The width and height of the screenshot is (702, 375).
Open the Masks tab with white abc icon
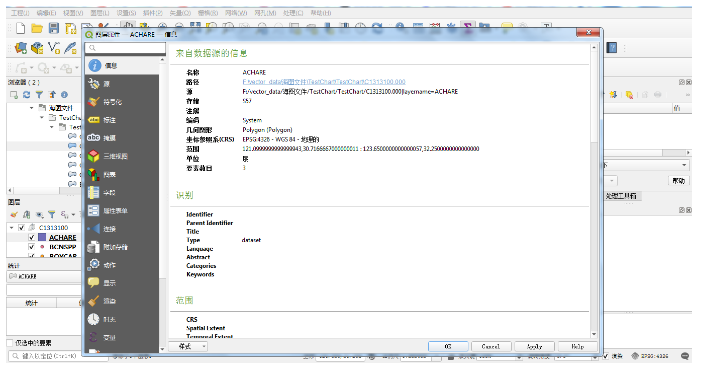click(x=122, y=138)
